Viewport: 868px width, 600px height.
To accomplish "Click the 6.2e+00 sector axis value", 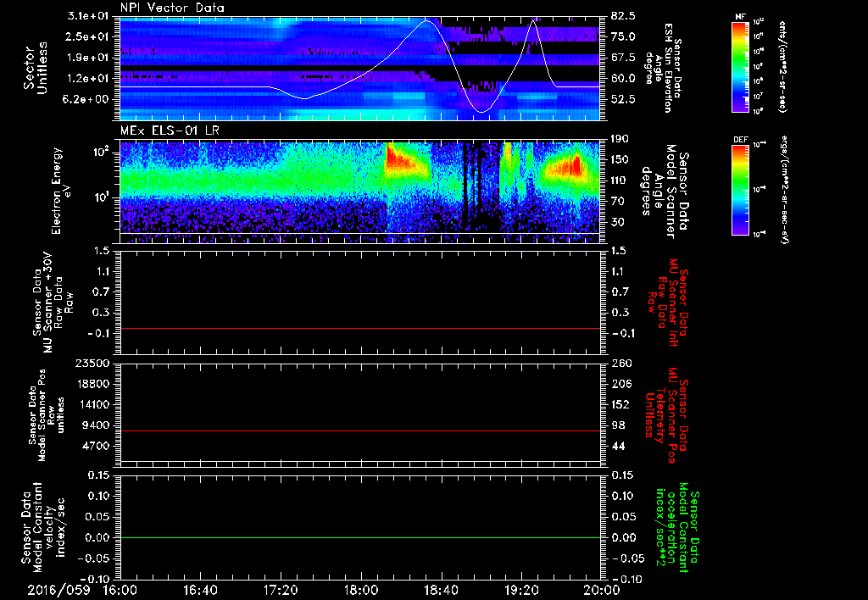I will (84, 100).
